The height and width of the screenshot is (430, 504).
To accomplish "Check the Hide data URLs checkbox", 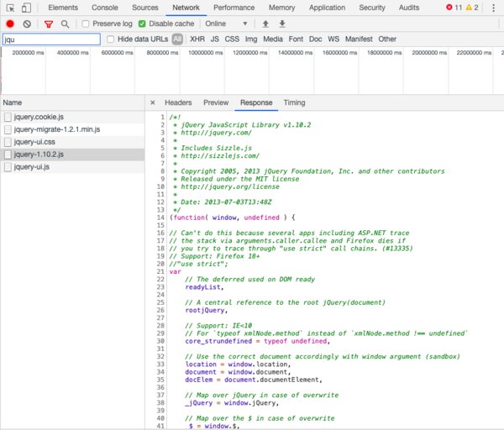I will [x=110, y=39].
